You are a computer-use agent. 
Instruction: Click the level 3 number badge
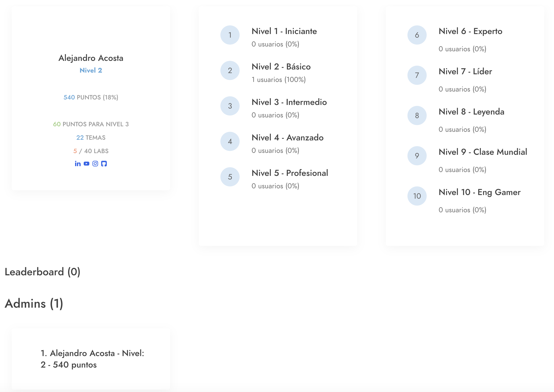pyautogui.click(x=230, y=106)
